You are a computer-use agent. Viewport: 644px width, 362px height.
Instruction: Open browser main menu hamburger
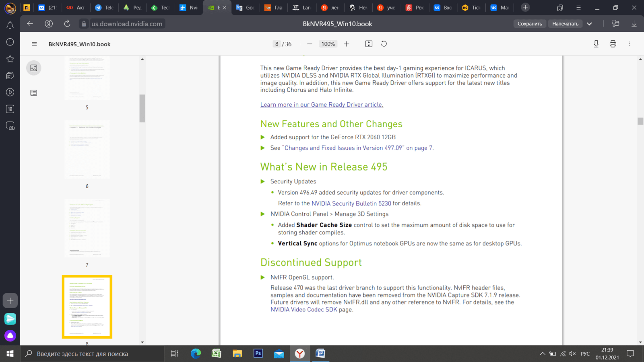click(x=578, y=7)
